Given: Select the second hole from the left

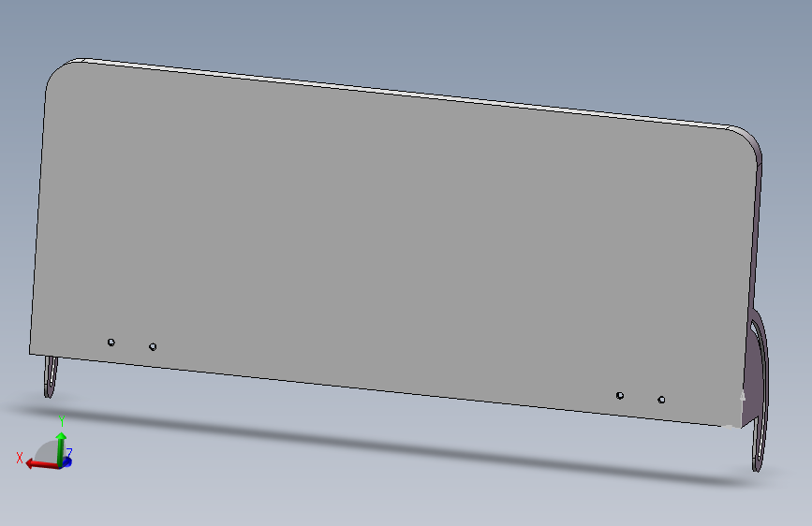Looking at the screenshot, I should pyautogui.click(x=153, y=346).
